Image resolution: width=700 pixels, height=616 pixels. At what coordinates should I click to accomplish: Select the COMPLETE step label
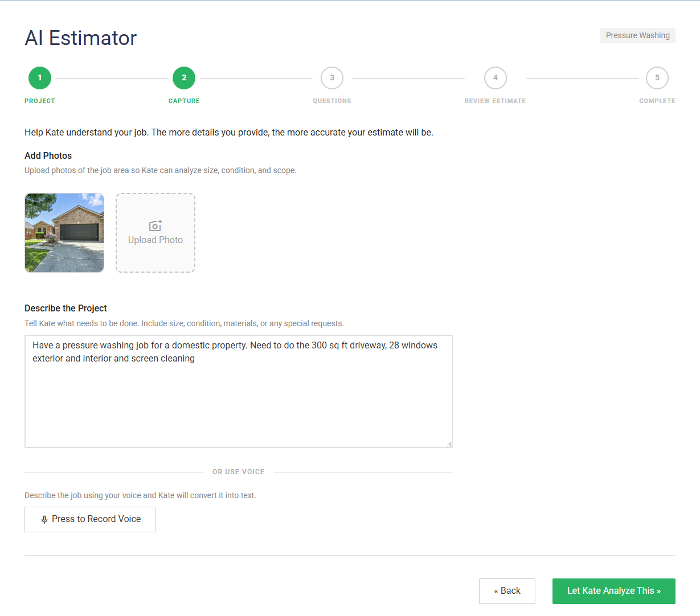pos(657,101)
